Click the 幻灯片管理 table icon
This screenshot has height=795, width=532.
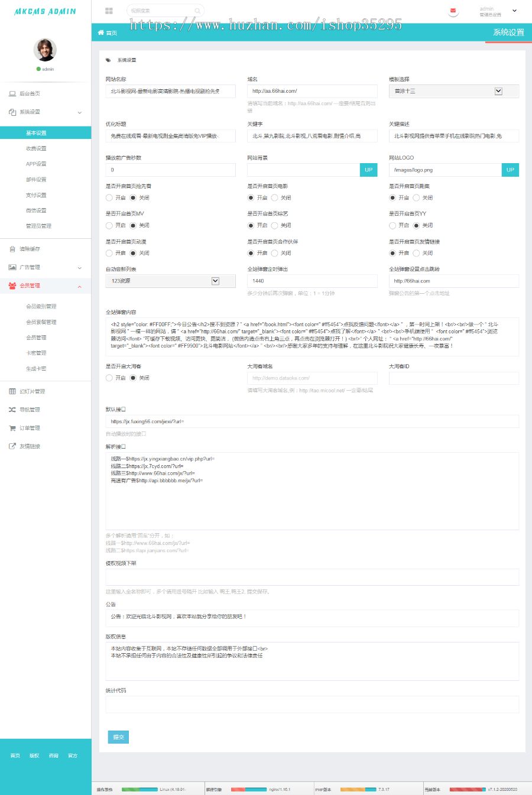tap(12, 391)
